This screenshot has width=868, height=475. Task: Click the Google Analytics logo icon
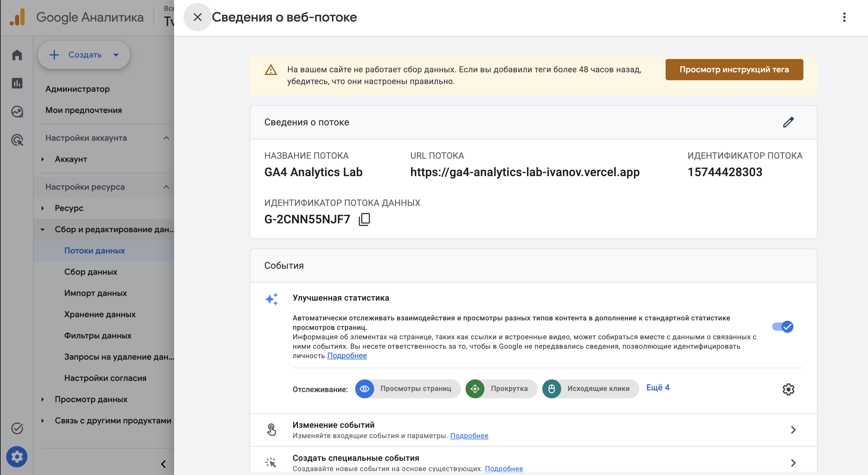click(x=17, y=17)
